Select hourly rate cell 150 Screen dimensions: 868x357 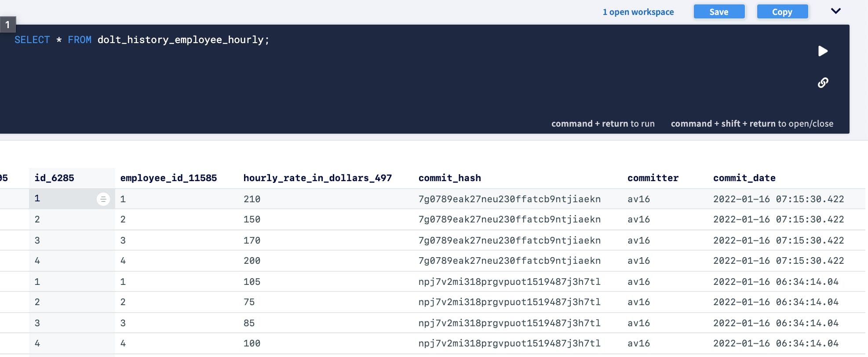coord(252,219)
